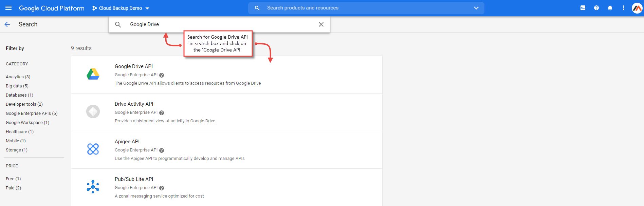Open the Help question mark icon
The width and height of the screenshot is (644, 206).
click(596, 8)
